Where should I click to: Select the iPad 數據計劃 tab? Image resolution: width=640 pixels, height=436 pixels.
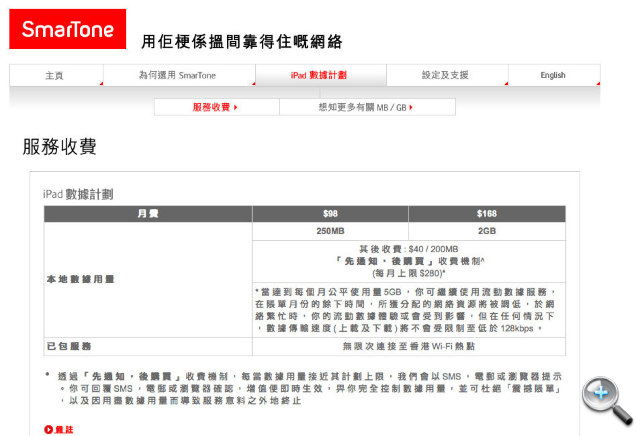click(x=321, y=75)
